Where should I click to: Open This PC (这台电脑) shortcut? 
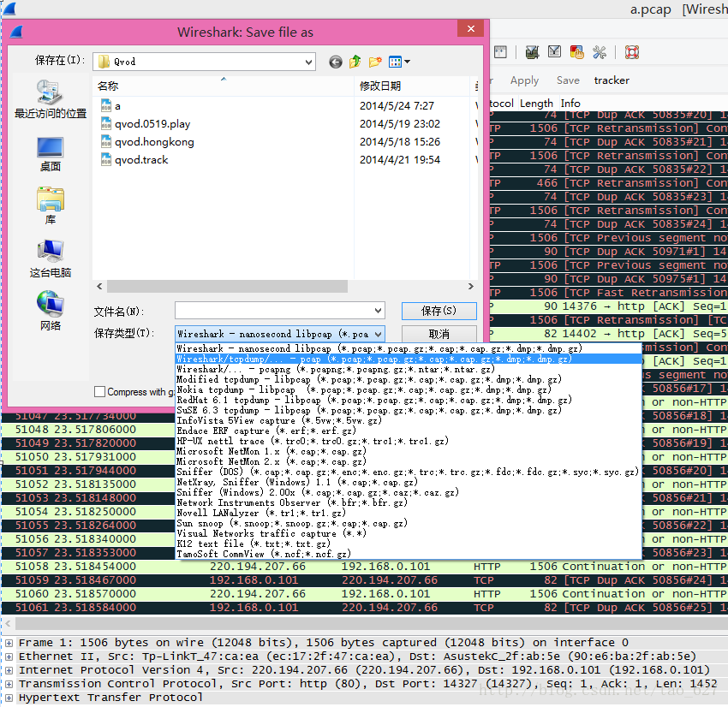click(51, 258)
